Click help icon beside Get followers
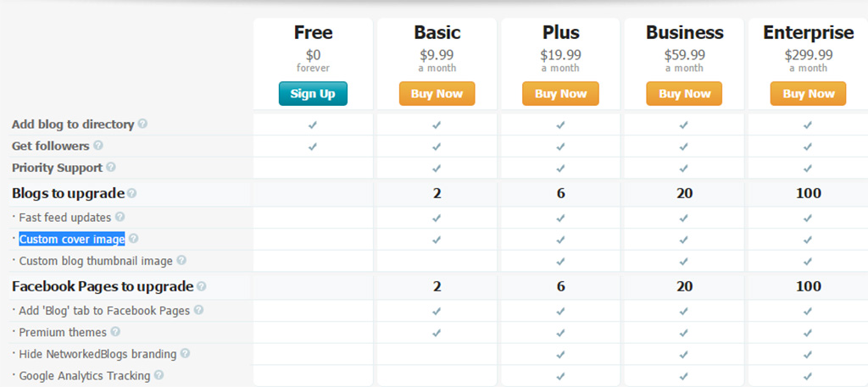The height and width of the screenshot is (387, 868). [x=98, y=146]
